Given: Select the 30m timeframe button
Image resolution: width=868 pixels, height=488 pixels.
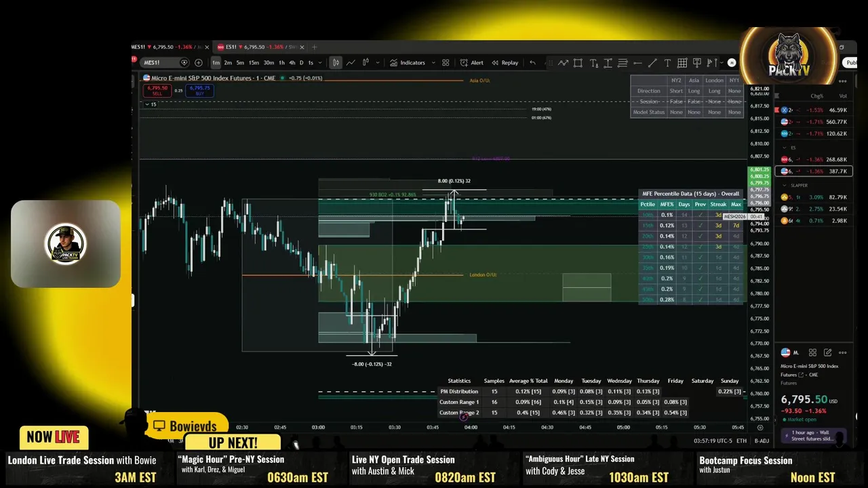Looking at the screenshot, I should tap(269, 62).
